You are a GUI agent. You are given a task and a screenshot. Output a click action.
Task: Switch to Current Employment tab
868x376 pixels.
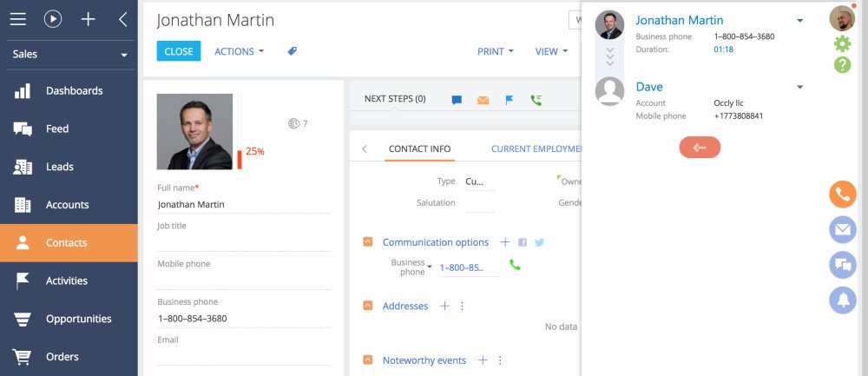[536, 148]
